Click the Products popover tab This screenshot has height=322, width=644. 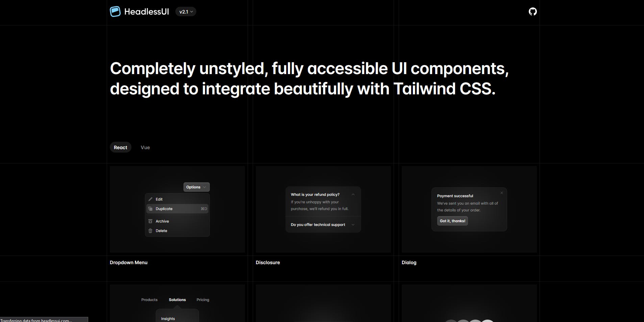point(149,300)
